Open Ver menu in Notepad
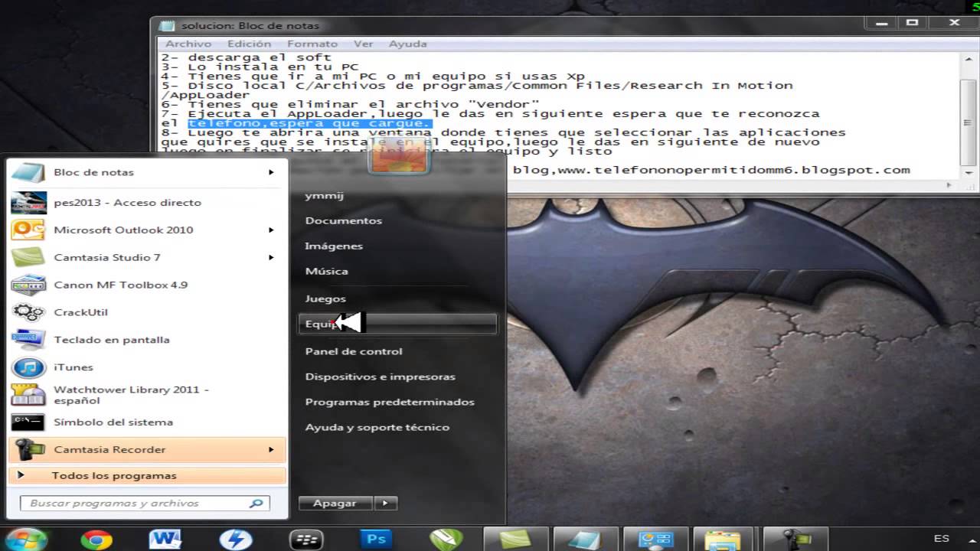This screenshot has height=551, width=980. click(364, 44)
